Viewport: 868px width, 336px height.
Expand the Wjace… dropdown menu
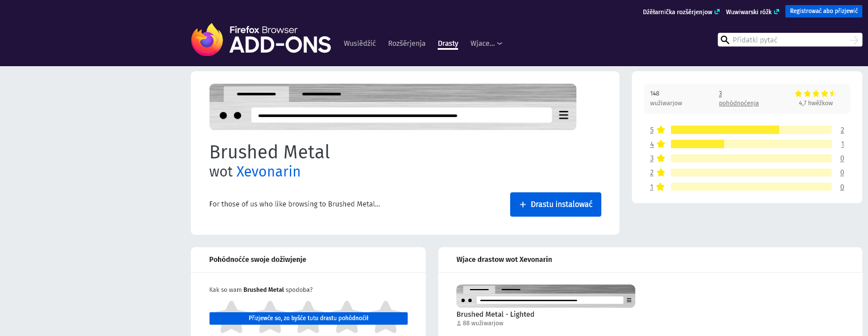486,44
